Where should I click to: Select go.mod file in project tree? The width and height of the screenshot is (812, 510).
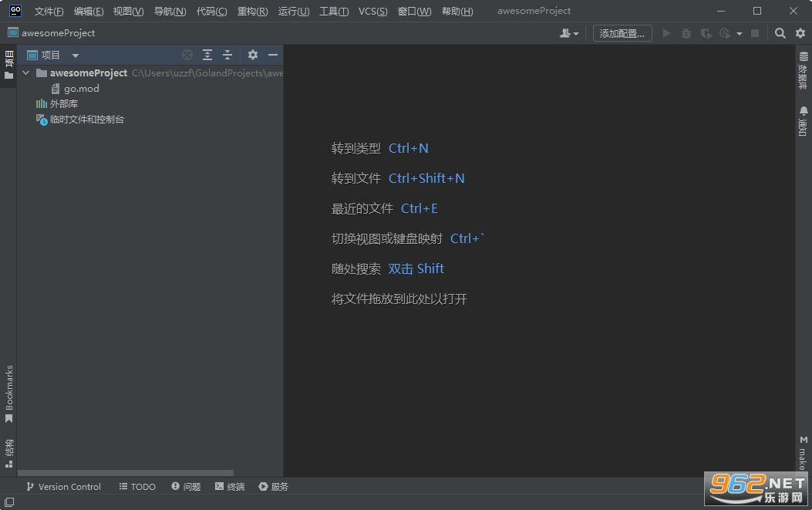[x=81, y=89]
